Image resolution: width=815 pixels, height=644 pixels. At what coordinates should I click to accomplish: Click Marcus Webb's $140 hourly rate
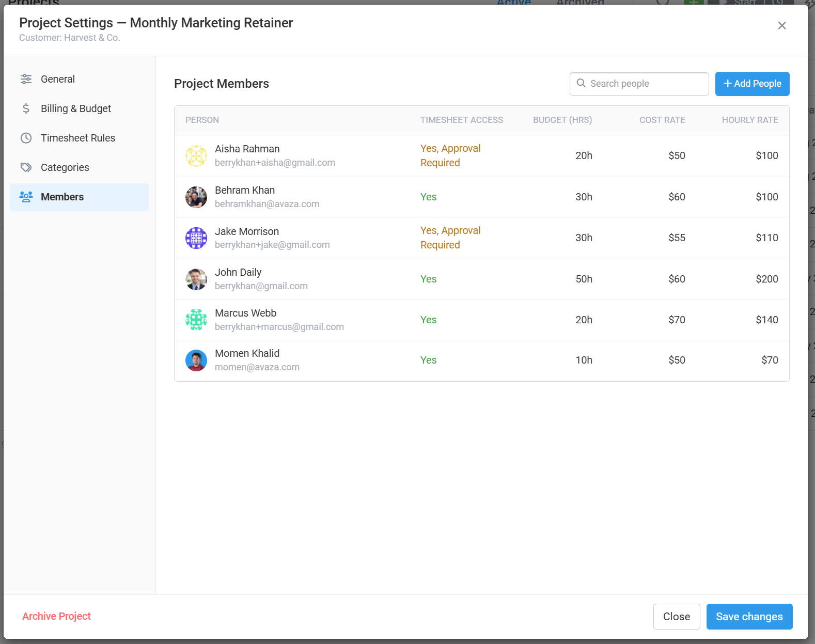point(767,320)
